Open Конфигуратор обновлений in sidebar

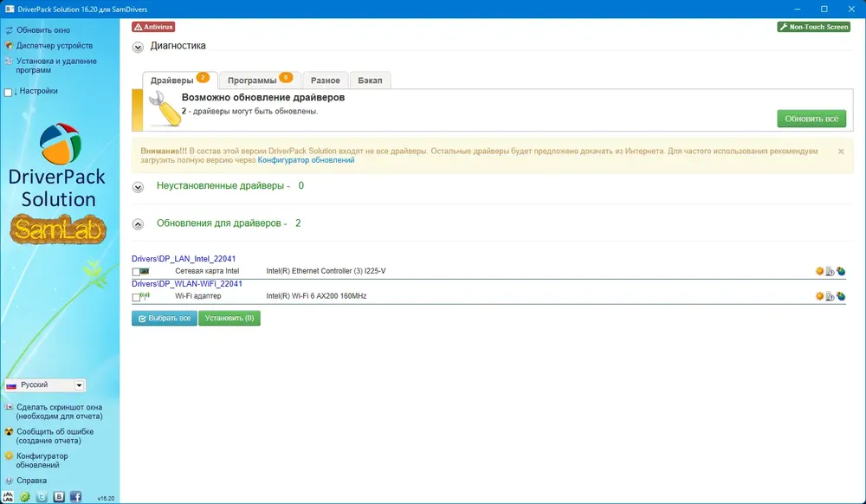pyautogui.click(x=42, y=461)
